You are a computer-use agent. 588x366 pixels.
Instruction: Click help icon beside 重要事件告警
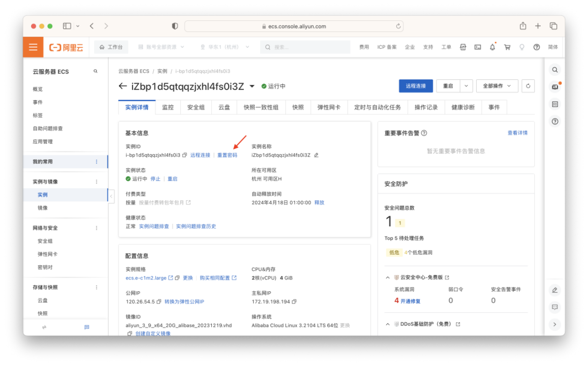[x=424, y=133]
